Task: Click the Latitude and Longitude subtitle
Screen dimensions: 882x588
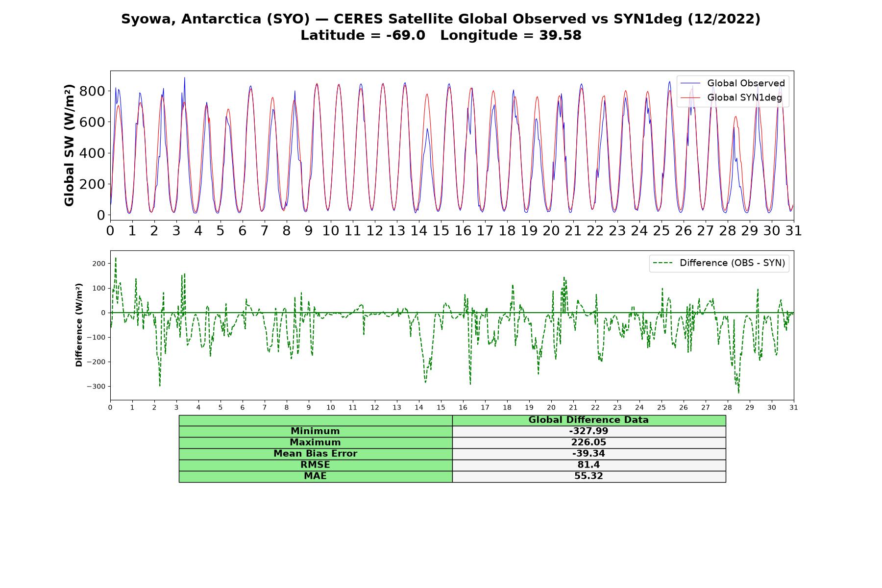Action: point(441,35)
